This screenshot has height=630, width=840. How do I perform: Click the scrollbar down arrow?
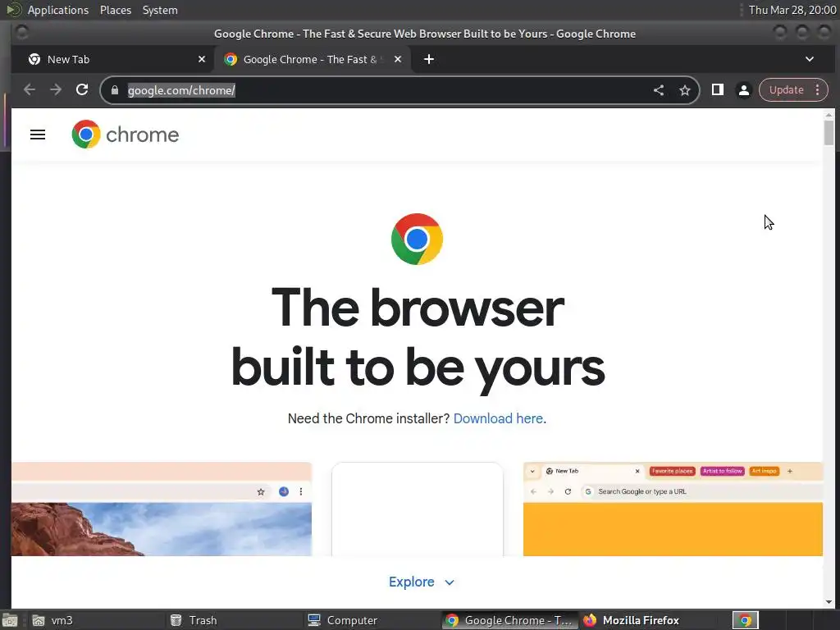(x=829, y=602)
